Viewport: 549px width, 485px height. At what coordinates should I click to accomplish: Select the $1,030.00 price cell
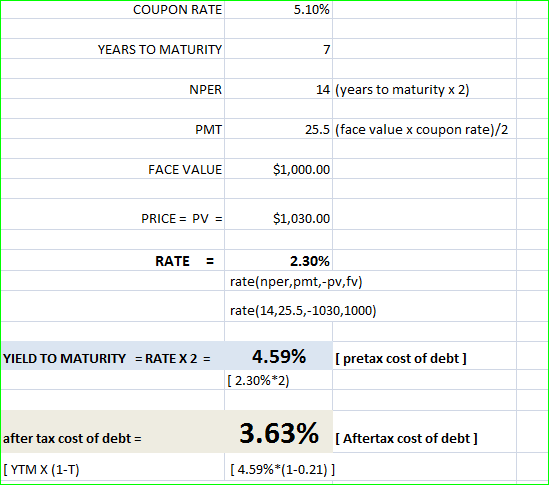click(301, 219)
